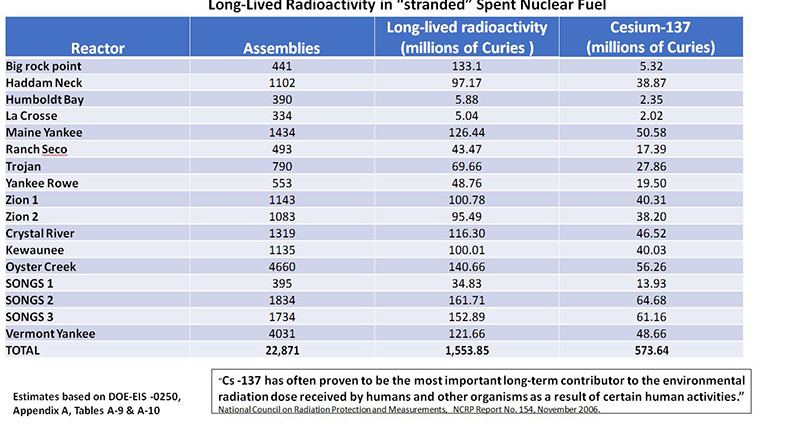Select the radioactivity value 140.66
The image size is (800, 437).
click(467, 267)
